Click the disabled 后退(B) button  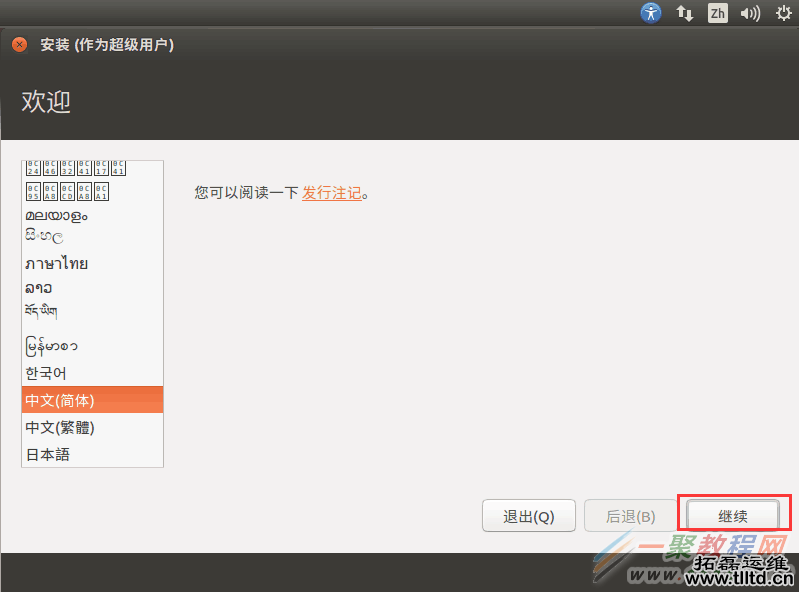(630, 516)
